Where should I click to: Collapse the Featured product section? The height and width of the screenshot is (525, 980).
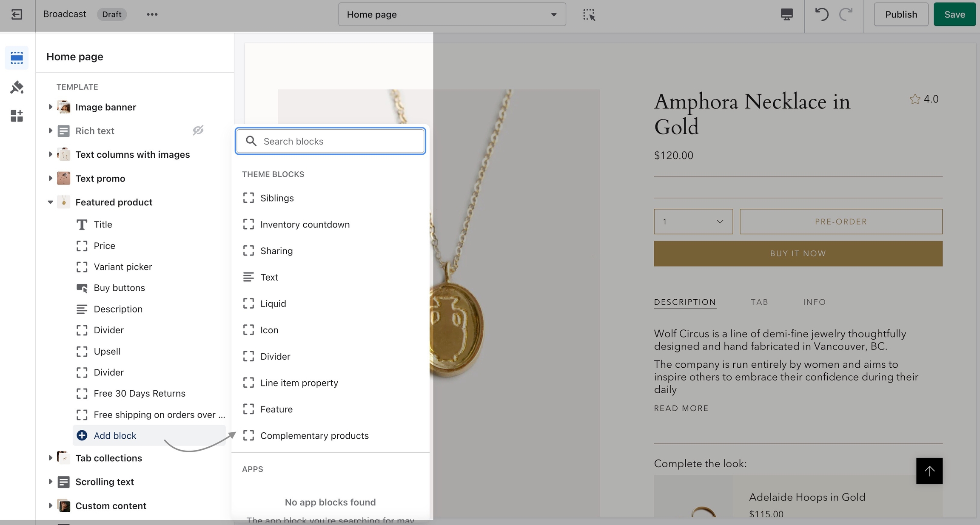50,202
